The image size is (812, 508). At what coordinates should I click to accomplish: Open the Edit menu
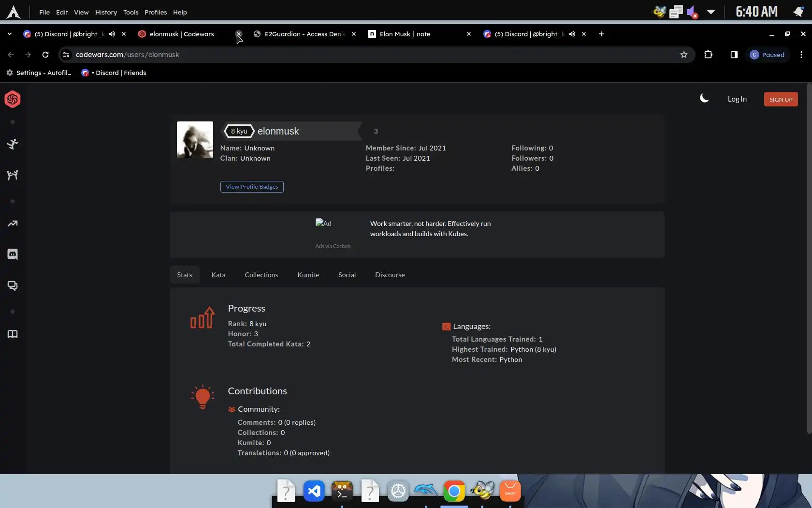62,12
